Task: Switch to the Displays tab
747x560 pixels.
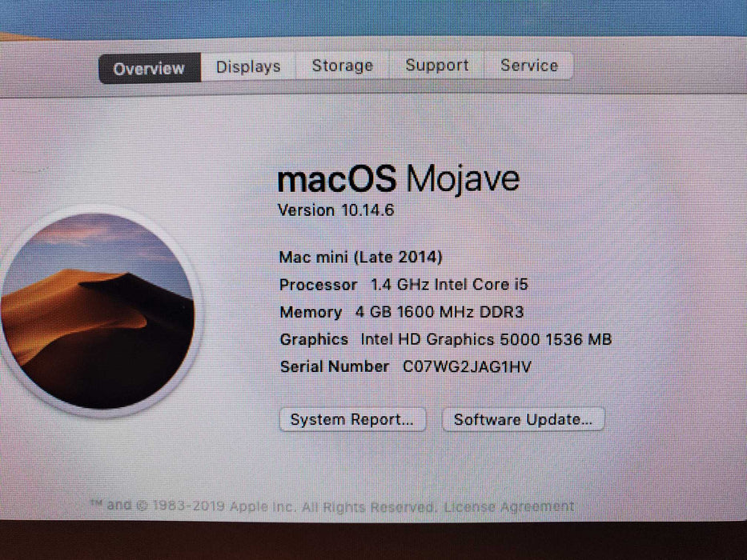Action: click(247, 66)
